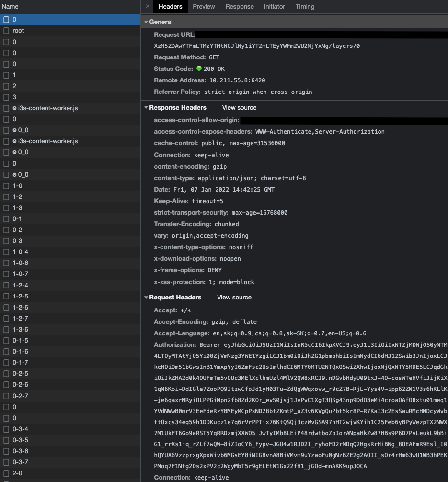Click the Date value Fri, 07 Jan 2022
Image resolution: width=448 pixels, height=482 pixels.
click(224, 190)
